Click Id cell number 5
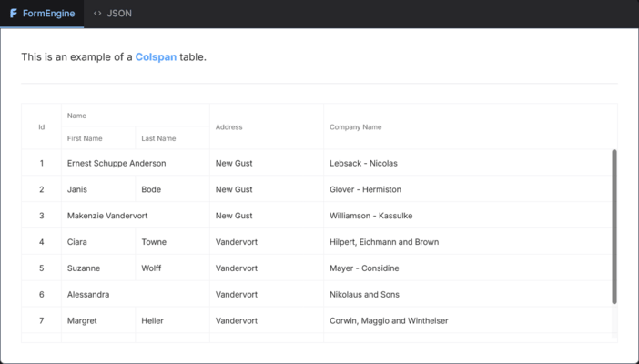 click(x=42, y=268)
